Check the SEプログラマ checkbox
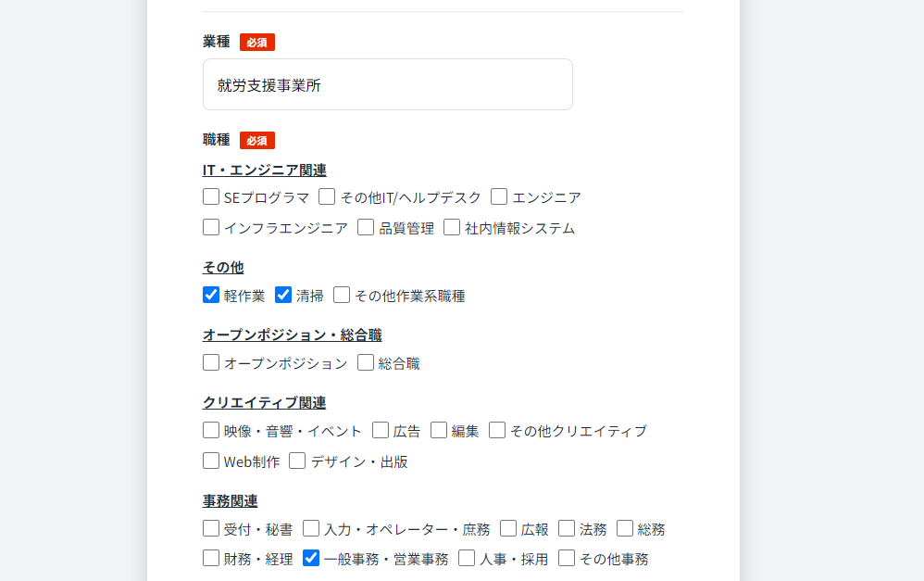 point(211,196)
